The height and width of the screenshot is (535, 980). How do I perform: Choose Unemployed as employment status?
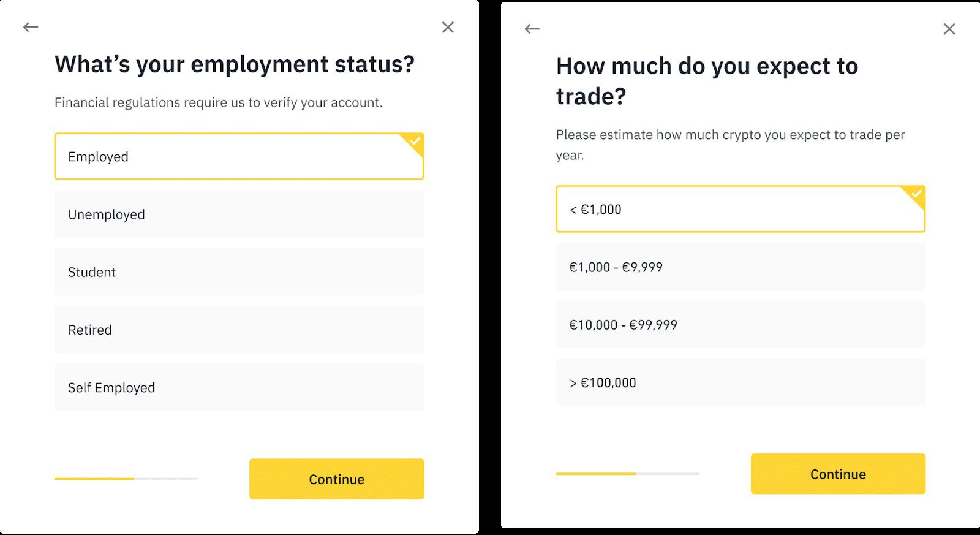239,214
